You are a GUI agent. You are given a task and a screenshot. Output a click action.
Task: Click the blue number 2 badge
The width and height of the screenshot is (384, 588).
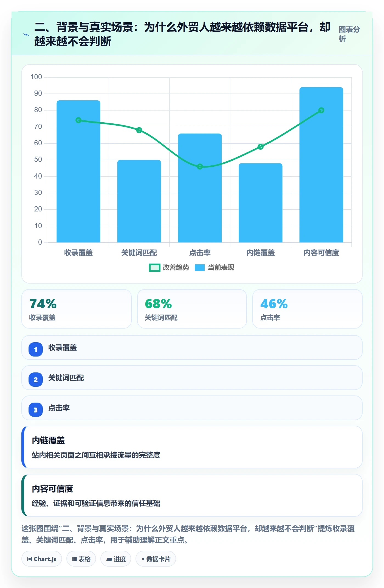click(36, 380)
